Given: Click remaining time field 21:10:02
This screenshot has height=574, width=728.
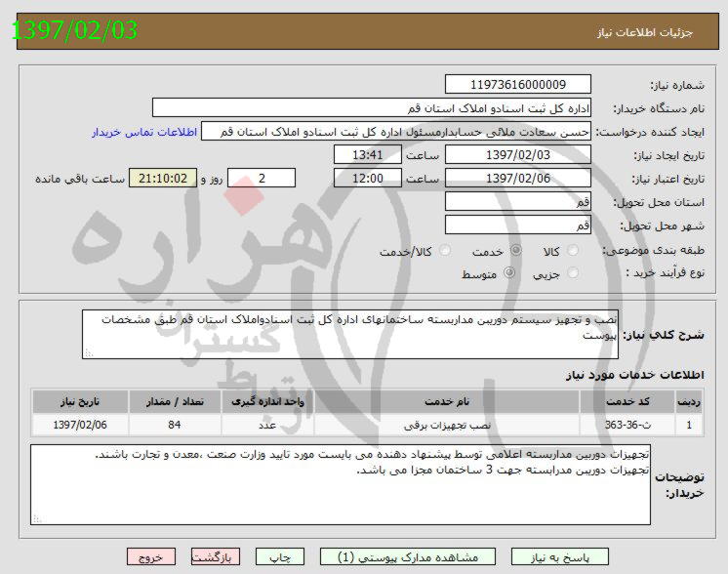Looking at the screenshot, I should coord(163,178).
